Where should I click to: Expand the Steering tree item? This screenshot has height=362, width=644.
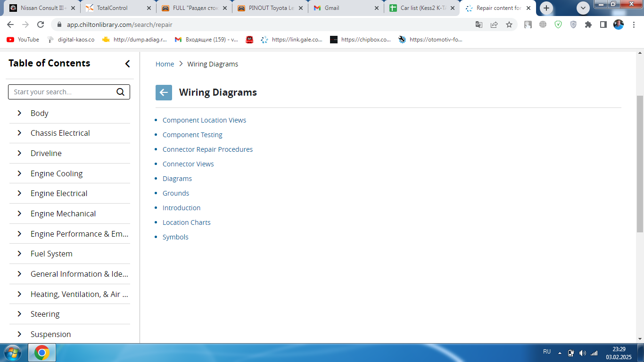click(19, 314)
